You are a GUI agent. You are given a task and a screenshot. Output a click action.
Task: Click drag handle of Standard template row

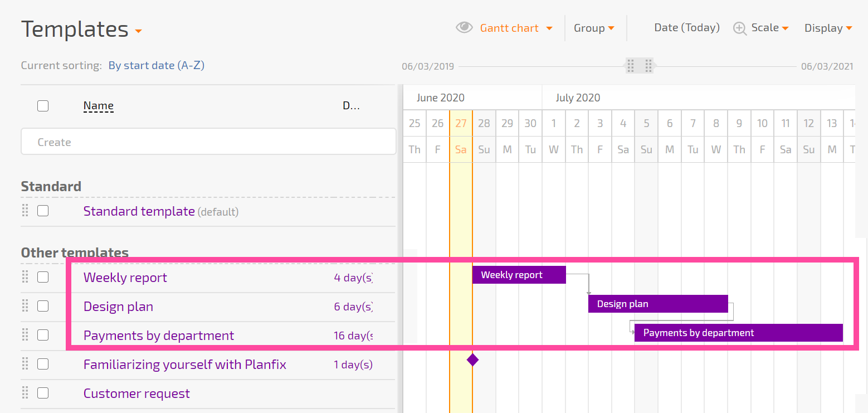(25, 211)
